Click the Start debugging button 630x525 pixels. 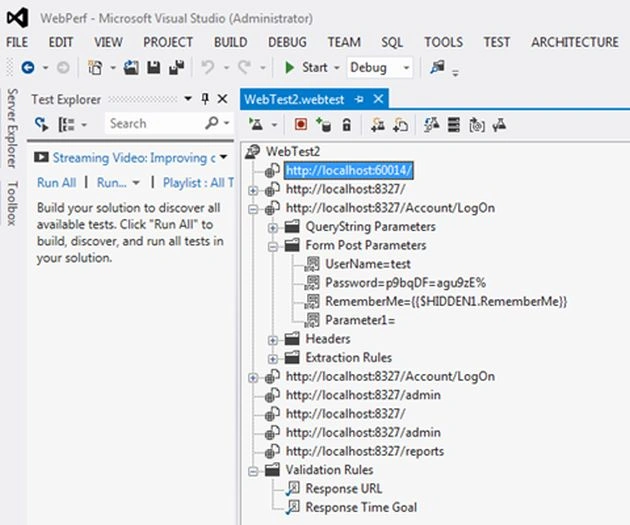point(306,67)
